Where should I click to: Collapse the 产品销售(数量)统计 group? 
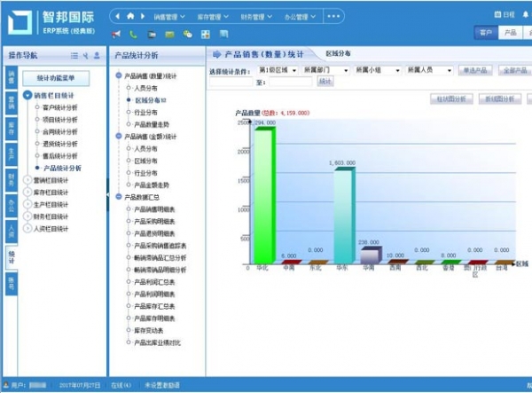pos(119,75)
